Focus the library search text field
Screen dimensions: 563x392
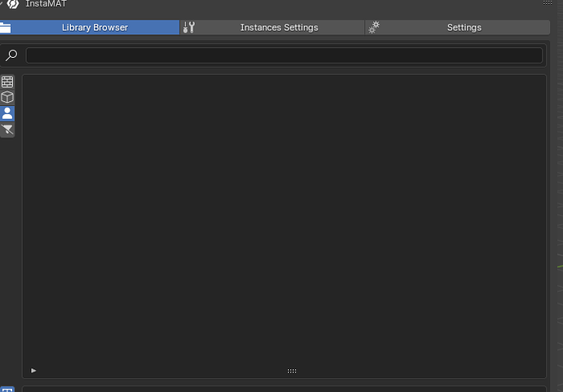point(284,55)
